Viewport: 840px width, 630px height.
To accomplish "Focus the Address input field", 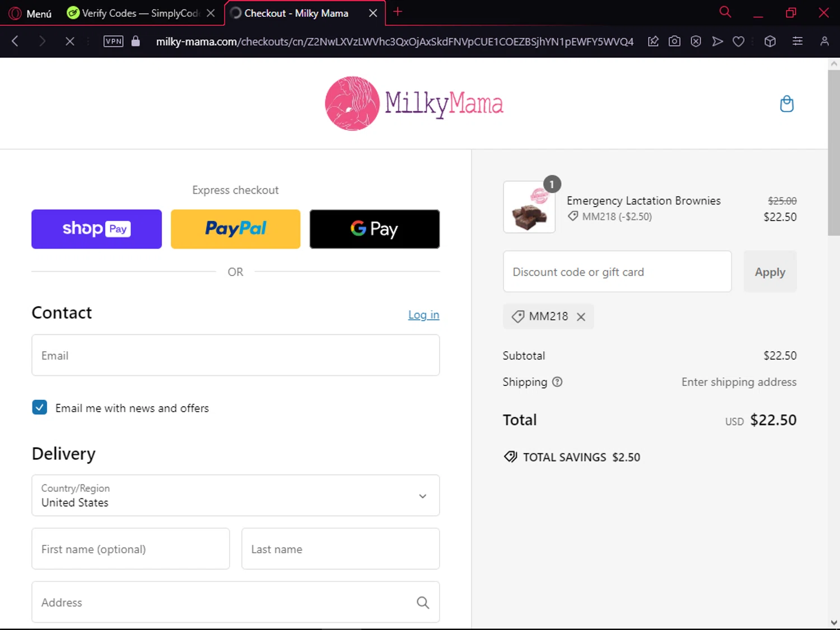I will click(x=236, y=602).
